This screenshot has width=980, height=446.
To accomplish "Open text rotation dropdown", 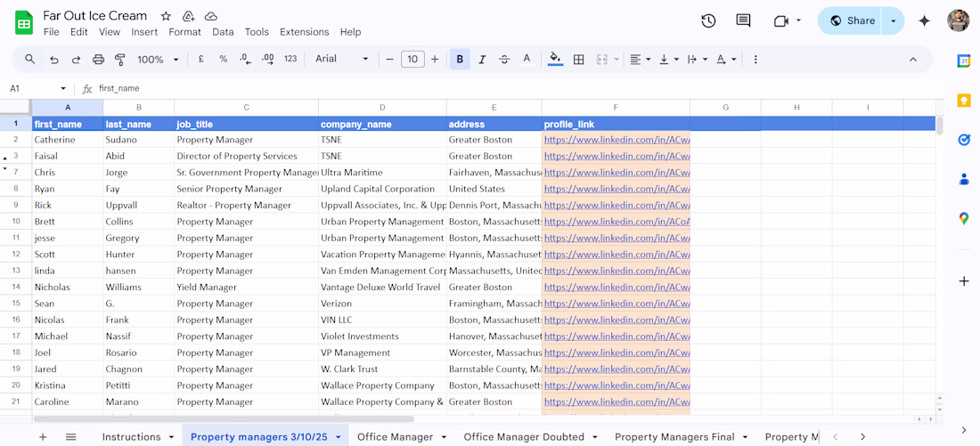I will point(725,60).
